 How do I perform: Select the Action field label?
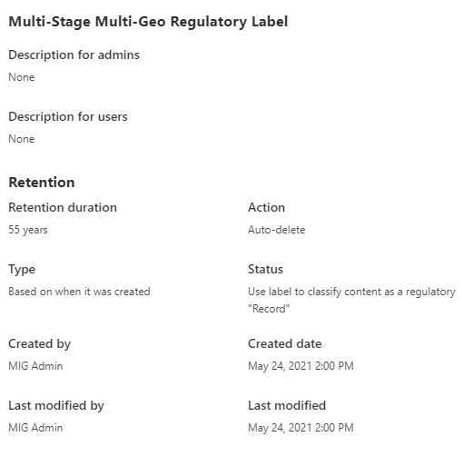tap(266, 207)
